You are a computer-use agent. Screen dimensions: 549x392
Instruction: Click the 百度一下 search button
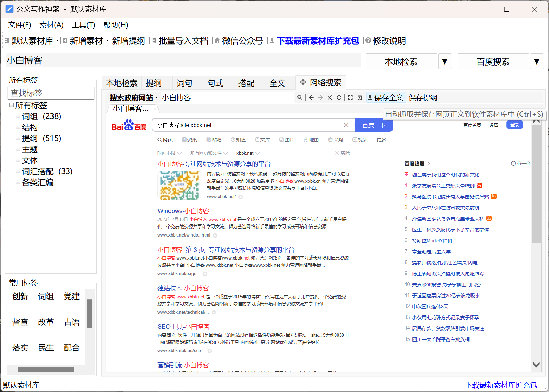point(374,125)
